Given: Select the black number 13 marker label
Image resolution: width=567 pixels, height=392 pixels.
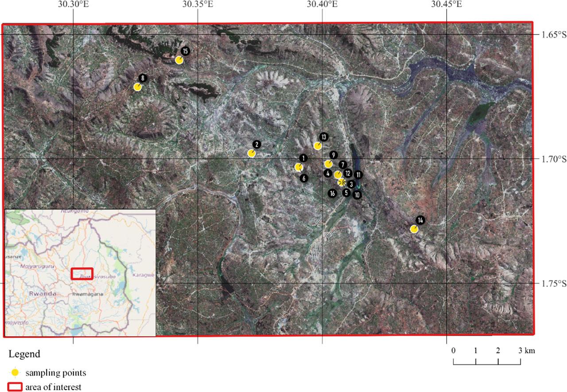Looking at the screenshot, I should pyautogui.click(x=323, y=137).
